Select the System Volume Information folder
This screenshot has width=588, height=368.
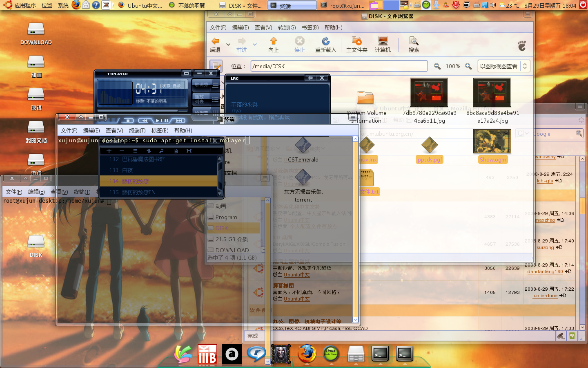pyautogui.click(x=366, y=107)
